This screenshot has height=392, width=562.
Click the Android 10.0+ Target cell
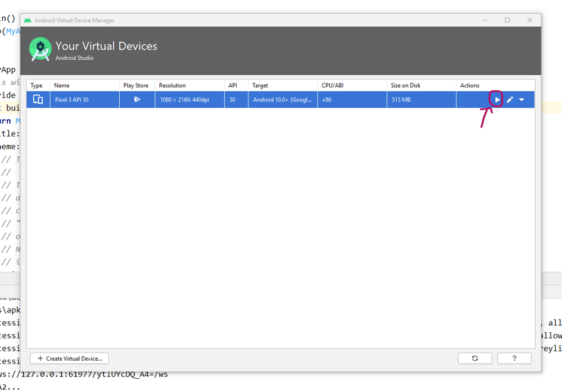[x=282, y=99]
